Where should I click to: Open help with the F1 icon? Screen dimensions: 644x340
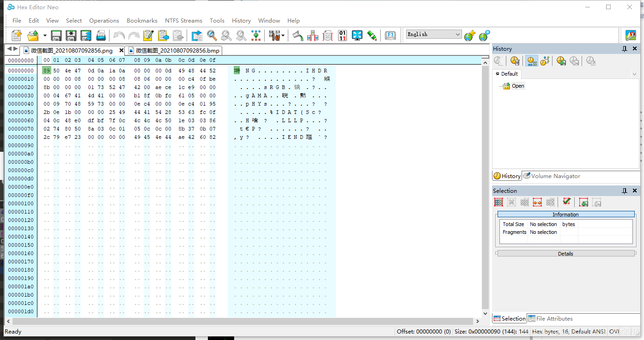[x=390, y=35]
